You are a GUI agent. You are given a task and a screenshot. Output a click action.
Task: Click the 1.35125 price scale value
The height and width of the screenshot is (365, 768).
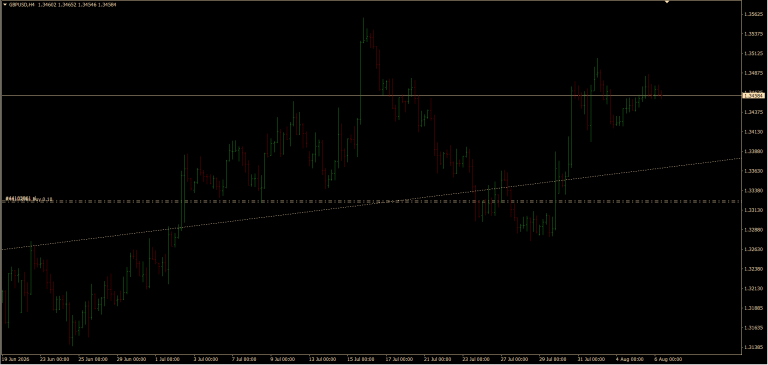coord(753,54)
